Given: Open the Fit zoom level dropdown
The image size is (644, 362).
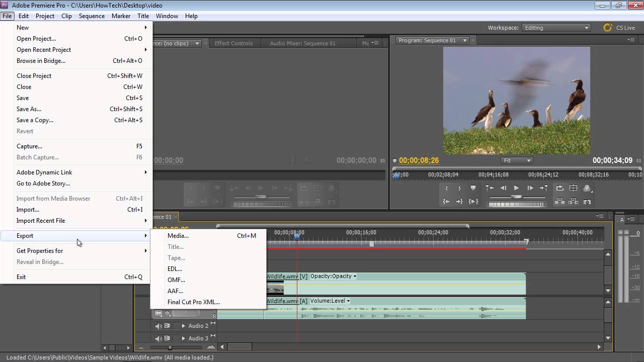Looking at the screenshot, I should point(517,160).
